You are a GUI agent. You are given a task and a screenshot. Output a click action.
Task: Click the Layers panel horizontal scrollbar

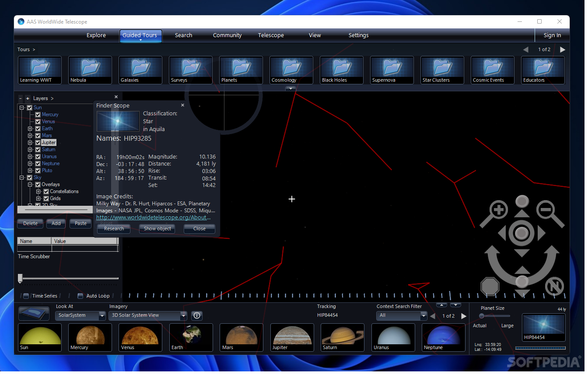(55, 210)
